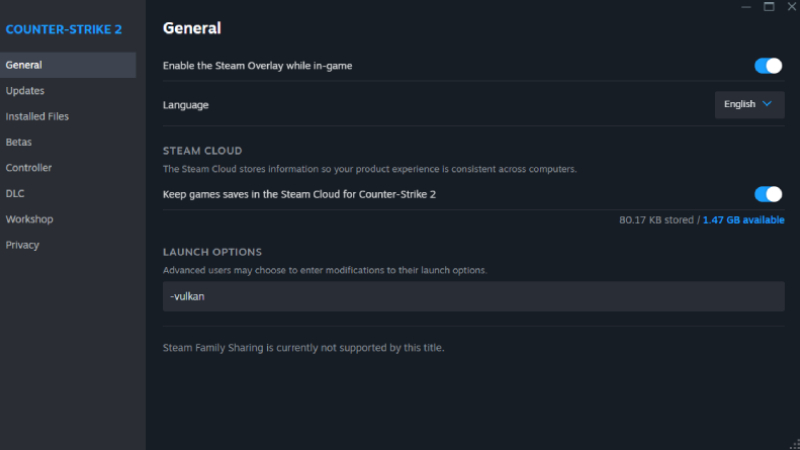
Task: Click the 1.47 GB available link
Action: [x=743, y=220]
